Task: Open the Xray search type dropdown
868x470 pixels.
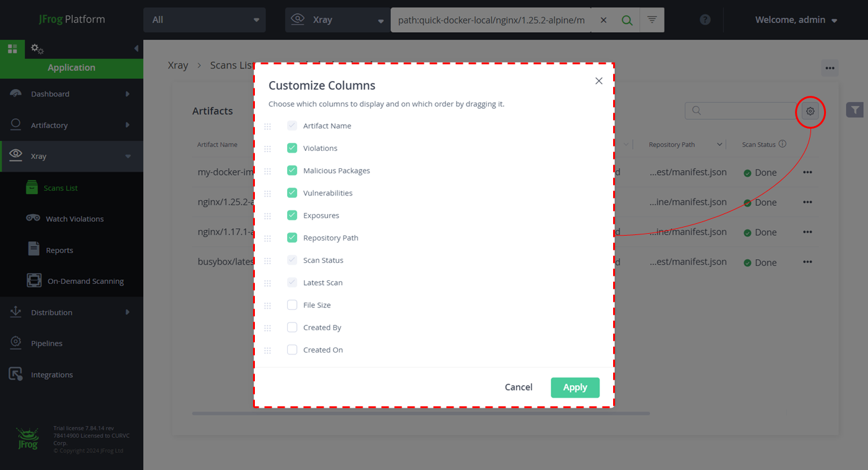Action: coord(337,20)
